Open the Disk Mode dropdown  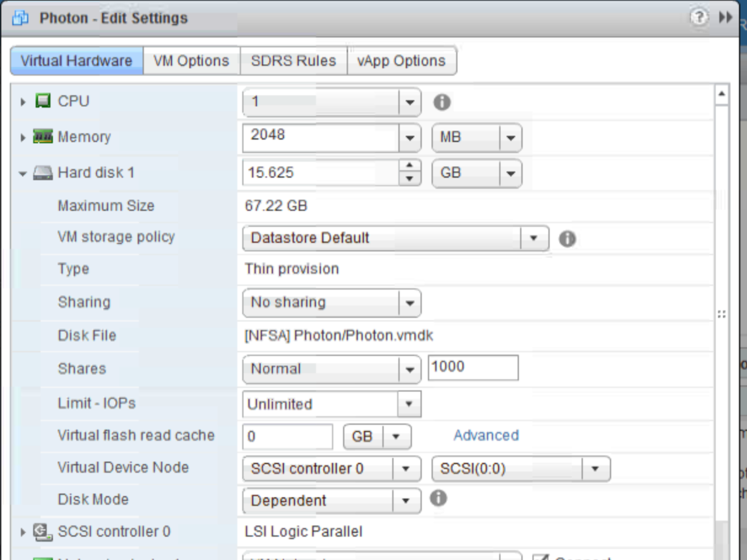[x=406, y=501]
